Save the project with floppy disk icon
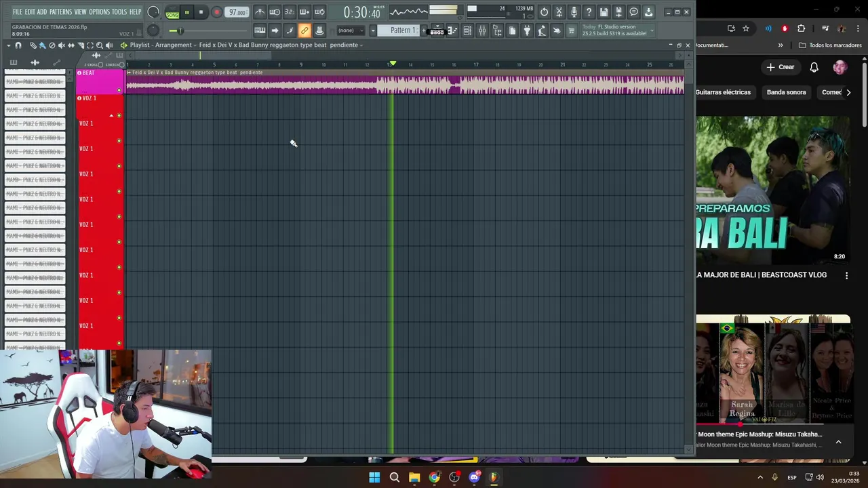Viewport: 868px width, 488px height. click(x=604, y=12)
